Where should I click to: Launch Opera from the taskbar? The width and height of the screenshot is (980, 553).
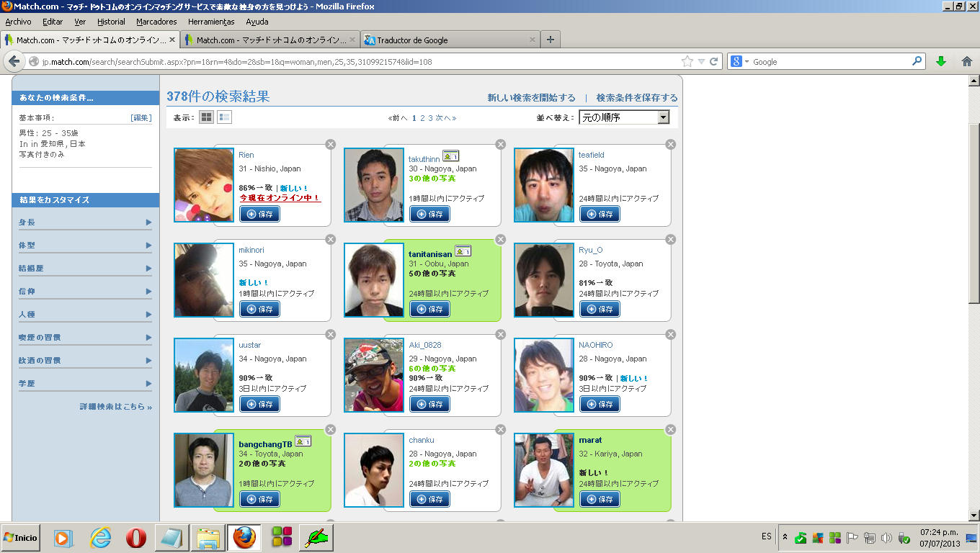click(x=136, y=537)
